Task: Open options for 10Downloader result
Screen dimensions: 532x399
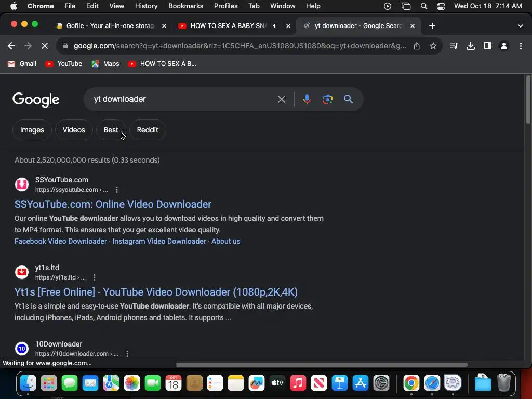Action: coord(127,354)
